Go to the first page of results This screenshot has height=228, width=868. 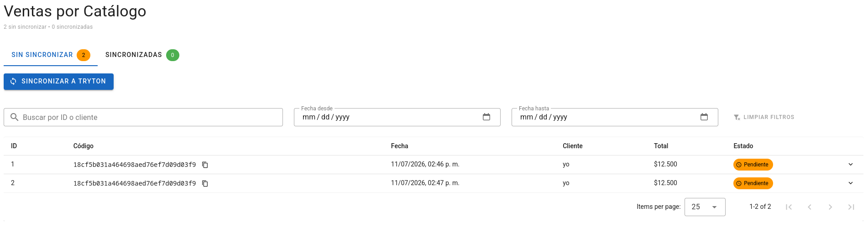click(x=789, y=207)
